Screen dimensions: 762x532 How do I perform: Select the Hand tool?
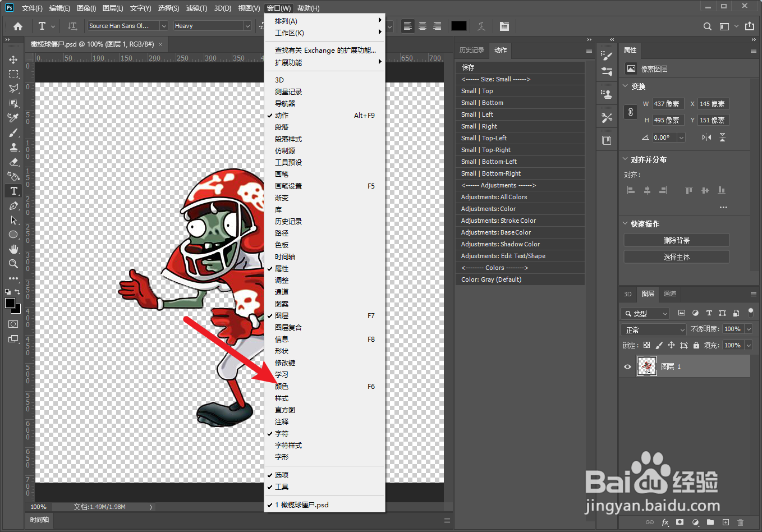(x=13, y=249)
